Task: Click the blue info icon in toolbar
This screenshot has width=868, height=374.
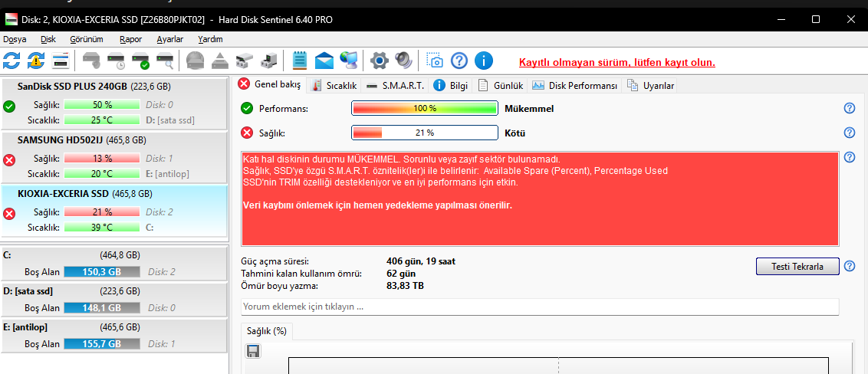Action: click(x=483, y=61)
